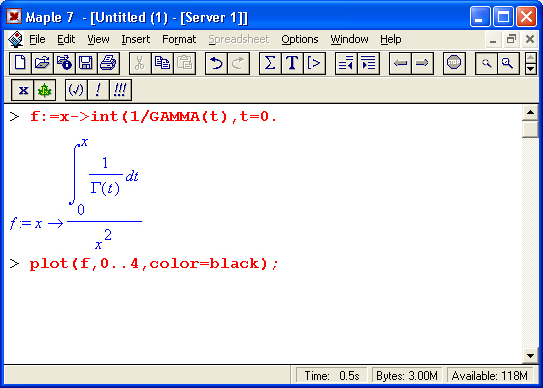The image size is (543, 388).
Task: Maximize the Maple 7 application window
Action: (503, 16)
